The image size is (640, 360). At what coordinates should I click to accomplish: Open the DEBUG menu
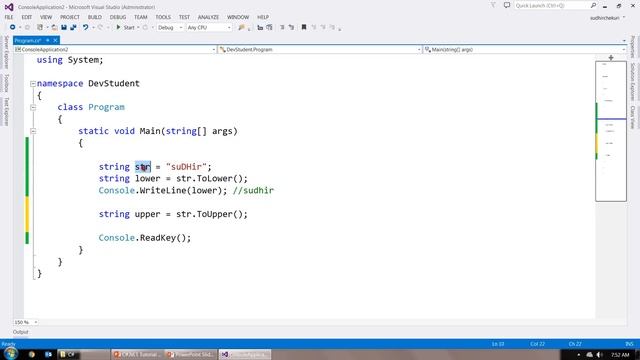point(118,17)
